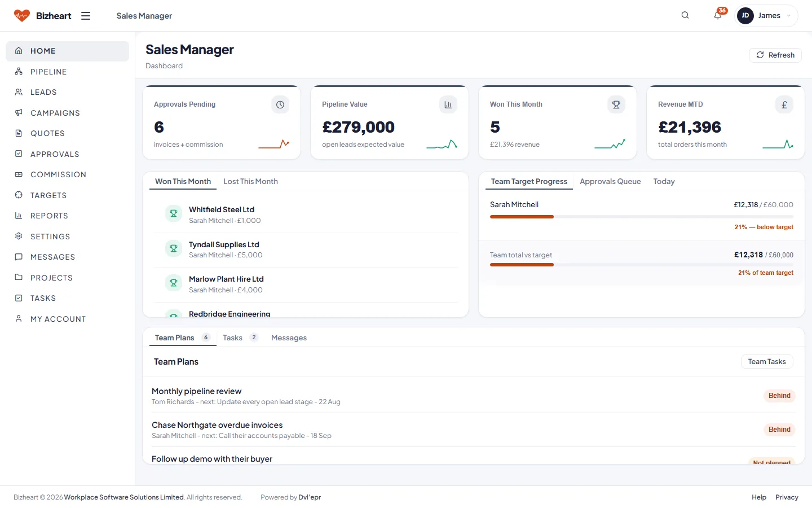The image size is (812, 508).
Task: Open the Help link in footer
Action: click(759, 497)
